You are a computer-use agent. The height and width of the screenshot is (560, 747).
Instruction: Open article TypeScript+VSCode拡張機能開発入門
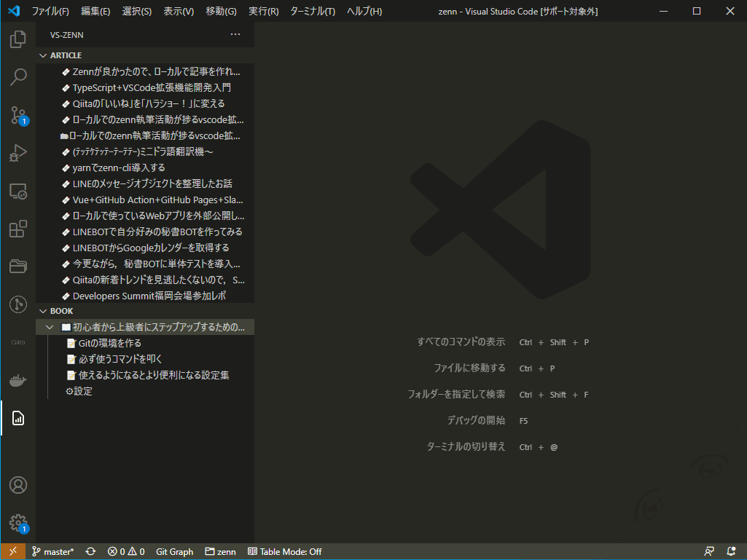pos(145,87)
